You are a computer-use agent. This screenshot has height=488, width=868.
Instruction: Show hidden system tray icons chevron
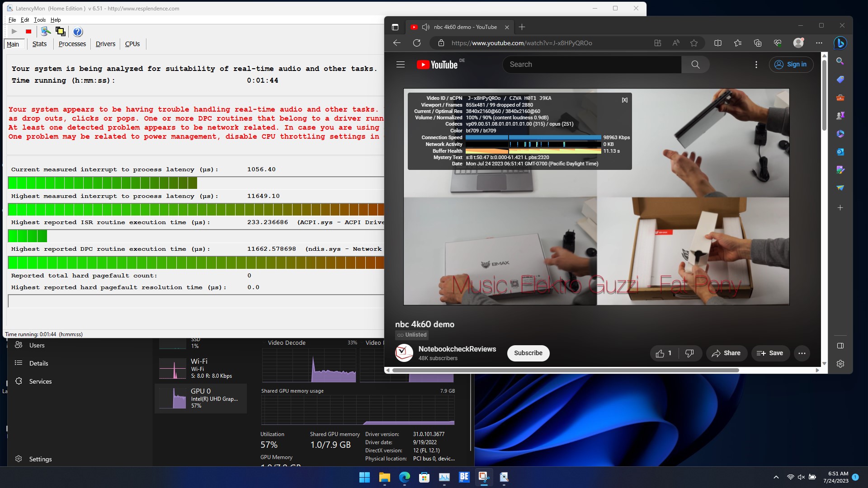coord(776,477)
